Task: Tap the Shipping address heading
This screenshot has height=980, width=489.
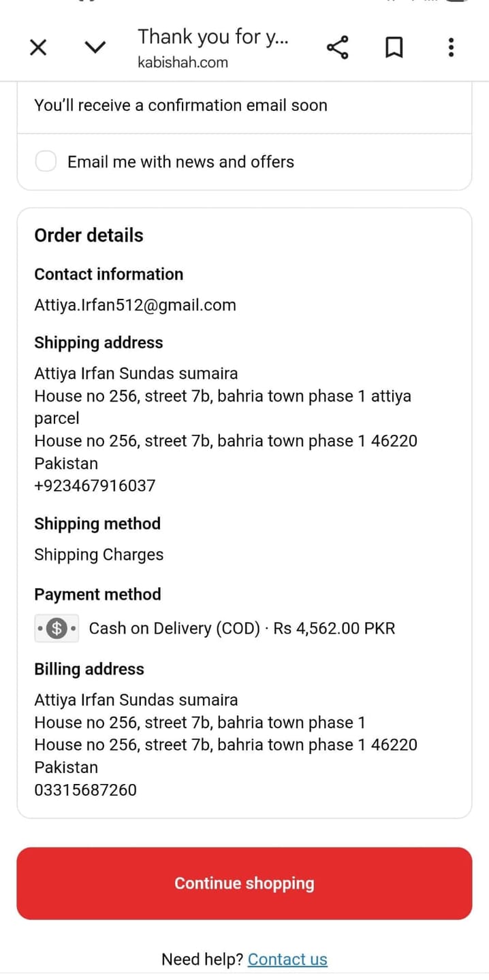Action: [x=99, y=342]
